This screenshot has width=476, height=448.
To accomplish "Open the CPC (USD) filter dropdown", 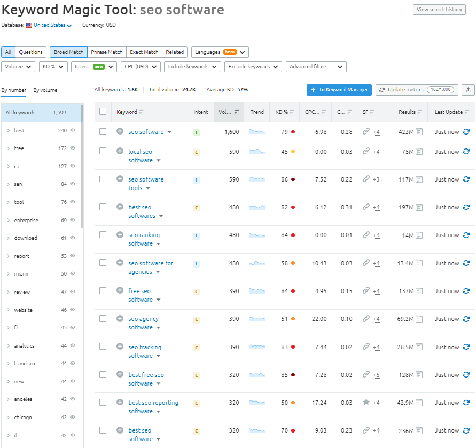I will (141, 67).
